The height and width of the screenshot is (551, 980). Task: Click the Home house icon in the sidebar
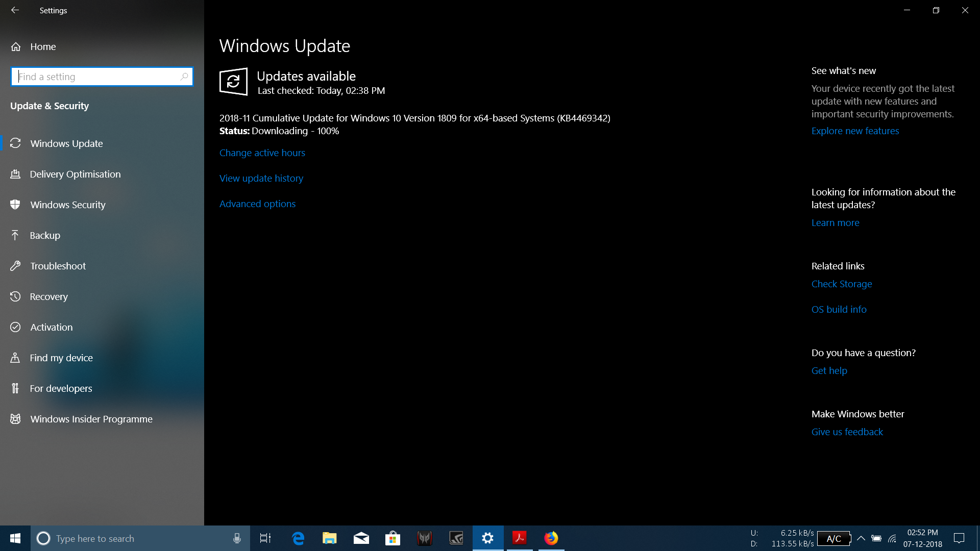click(16, 46)
